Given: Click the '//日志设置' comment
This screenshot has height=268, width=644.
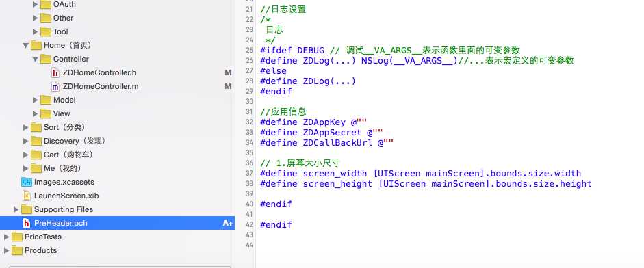Looking at the screenshot, I should (x=283, y=10).
